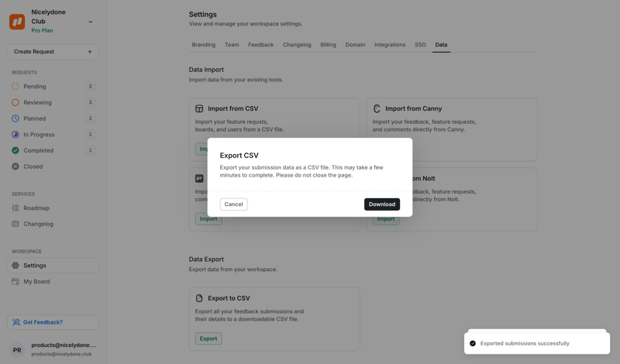The height and width of the screenshot is (364, 620).
Task: Click the plus icon in Create Request
Action: [x=90, y=52]
